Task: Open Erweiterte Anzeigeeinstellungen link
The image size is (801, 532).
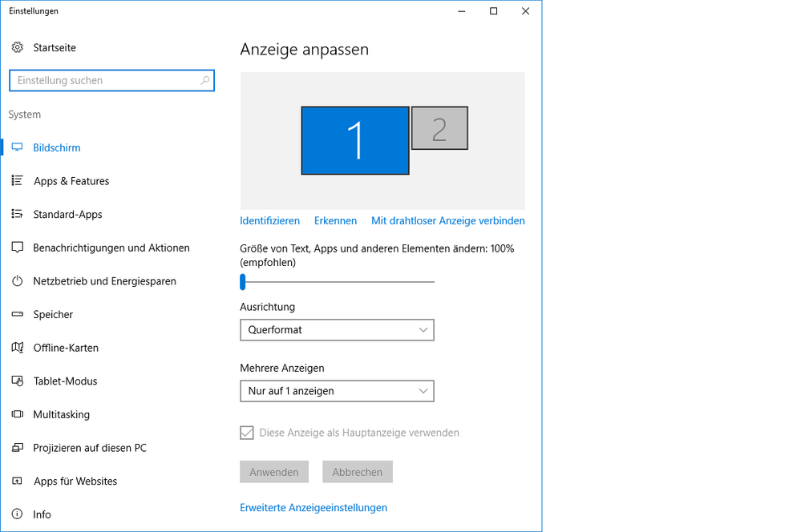Action: 314,508
